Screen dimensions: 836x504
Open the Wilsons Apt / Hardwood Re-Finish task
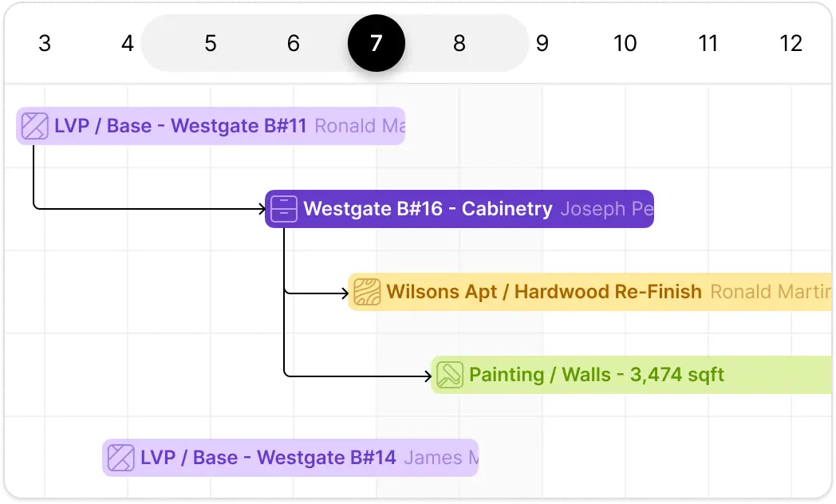(x=590, y=292)
